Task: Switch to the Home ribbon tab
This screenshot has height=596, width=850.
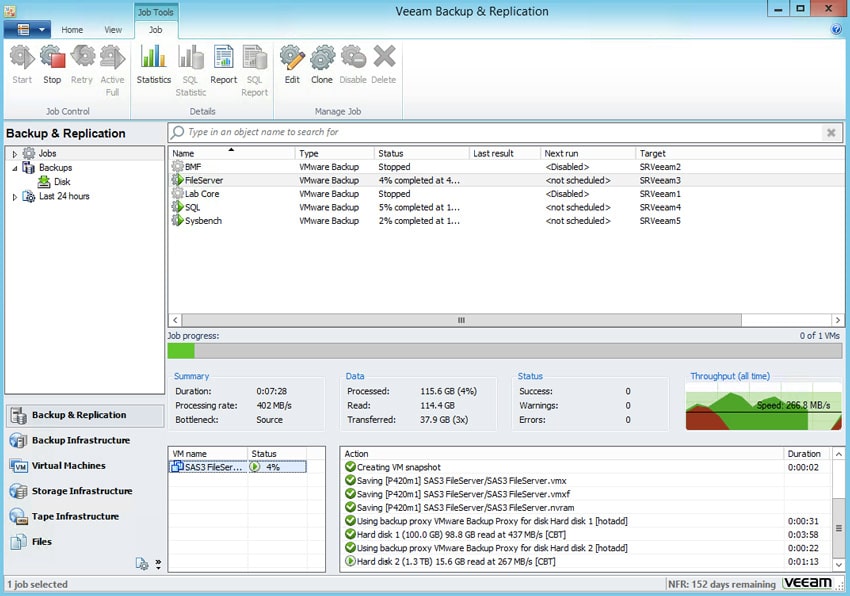Action: 72,30
